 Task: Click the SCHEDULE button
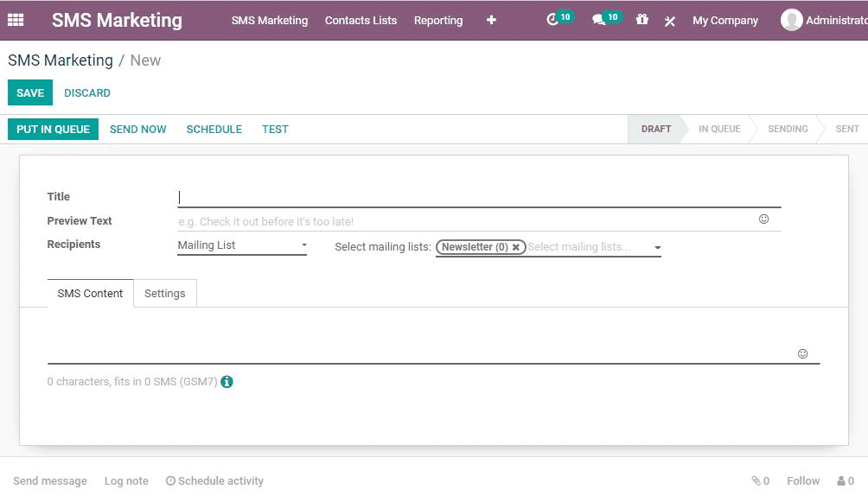click(x=214, y=129)
